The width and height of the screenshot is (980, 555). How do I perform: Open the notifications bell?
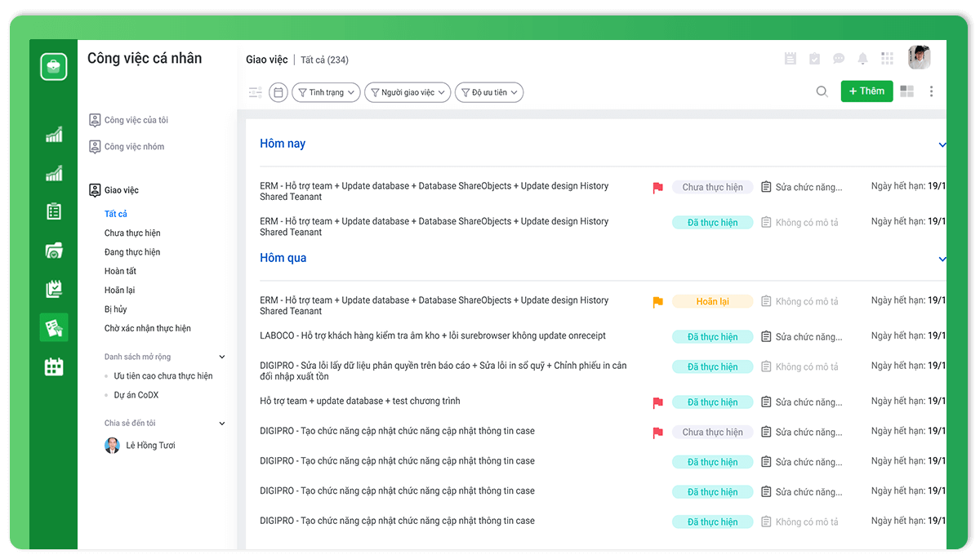[862, 59]
